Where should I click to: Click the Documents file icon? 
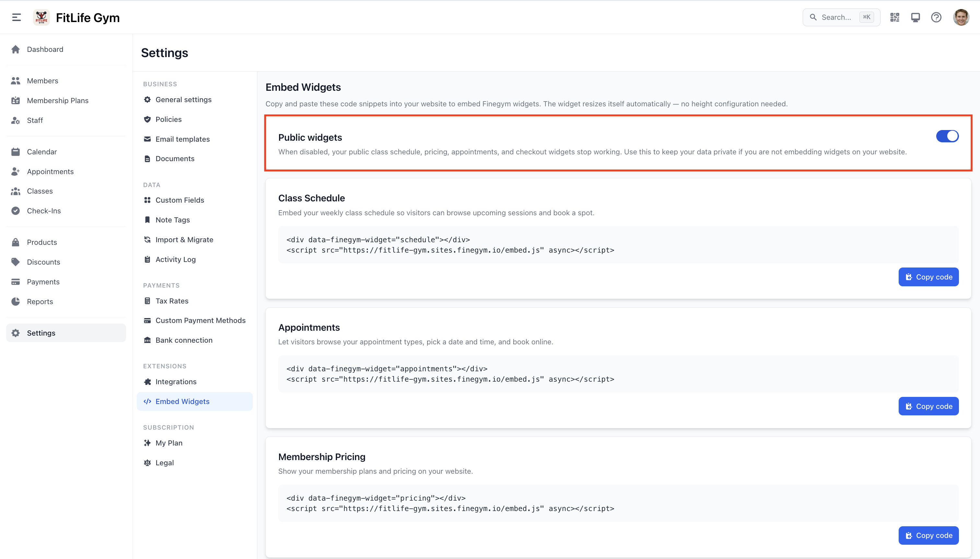tap(147, 159)
